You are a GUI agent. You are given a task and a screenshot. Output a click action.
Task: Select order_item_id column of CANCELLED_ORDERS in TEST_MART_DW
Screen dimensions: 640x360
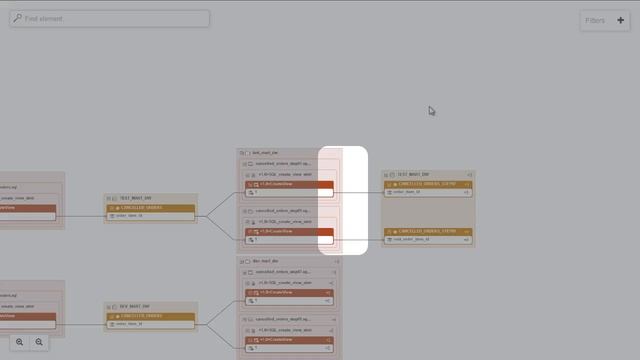coord(151,216)
